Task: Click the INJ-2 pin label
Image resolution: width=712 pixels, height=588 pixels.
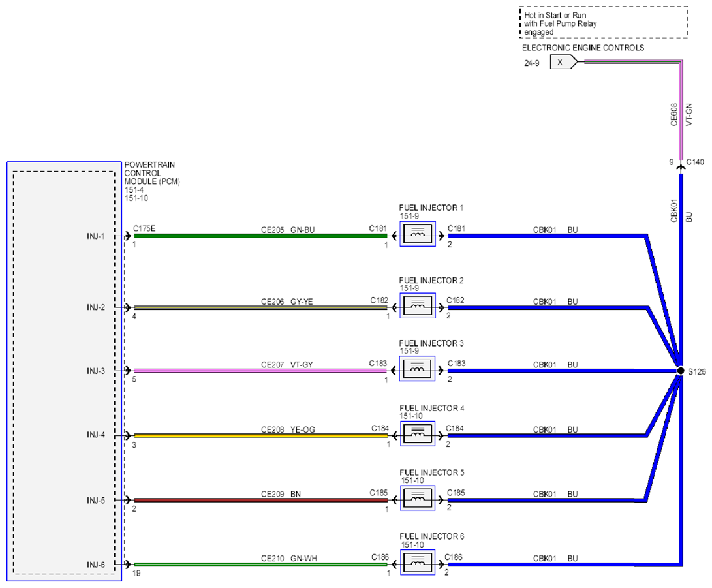Action: click(96, 307)
